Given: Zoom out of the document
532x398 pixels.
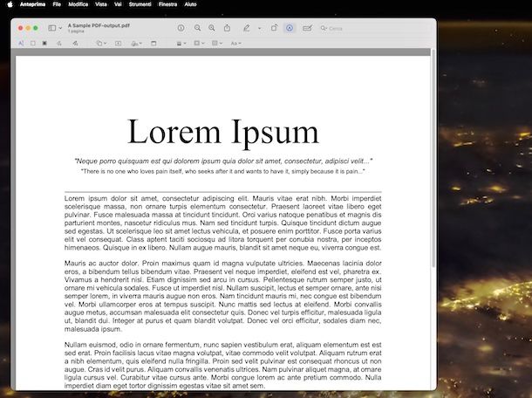Looking at the screenshot, I should pos(198,28).
